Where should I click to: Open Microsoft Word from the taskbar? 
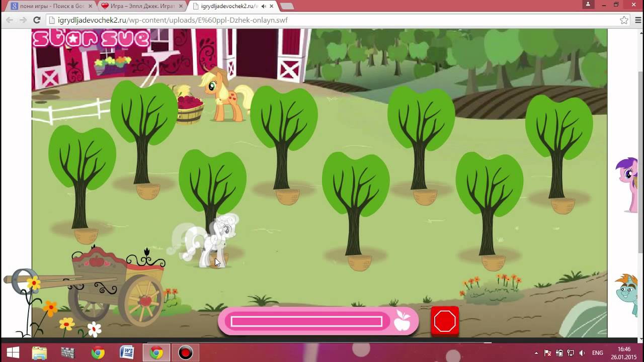127,353
